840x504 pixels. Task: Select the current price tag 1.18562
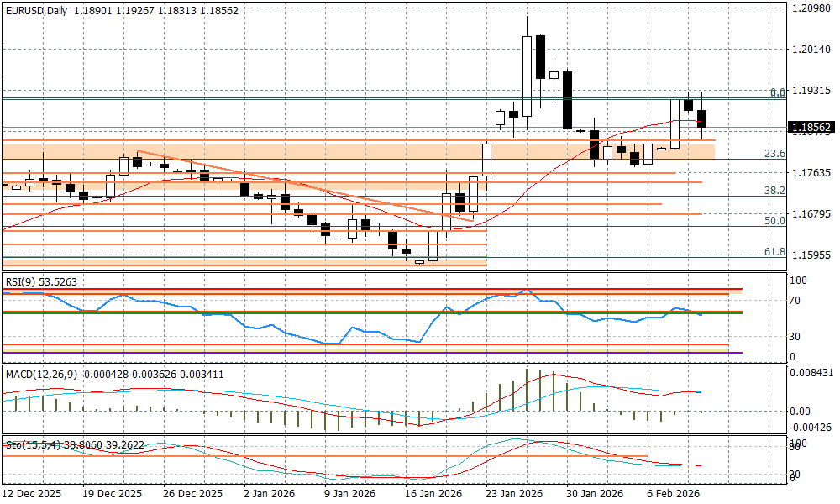click(811, 128)
